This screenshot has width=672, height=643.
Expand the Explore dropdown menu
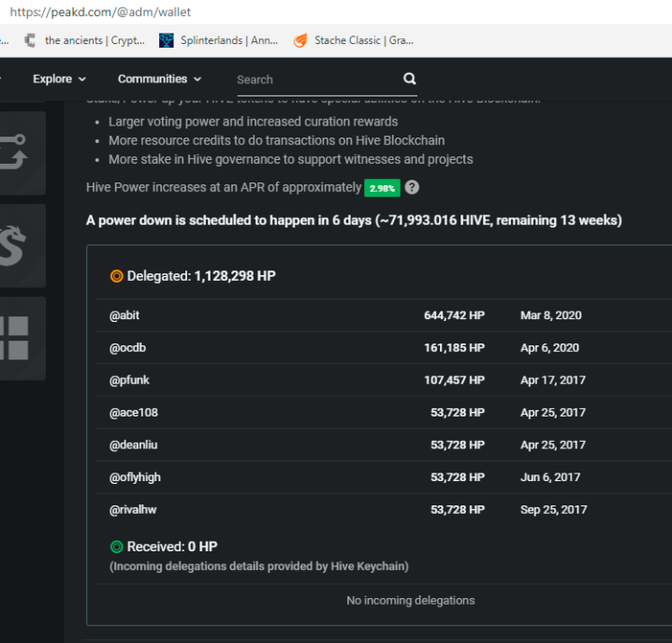coord(60,79)
